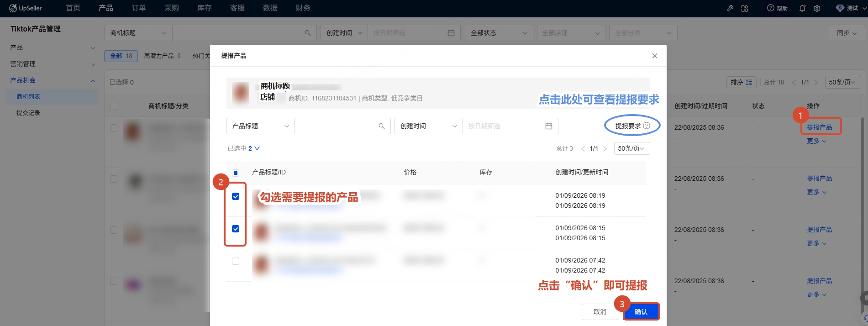868x326 pixels.
Task: Switch to the 高潜力产品 tab
Action: [x=162, y=56]
